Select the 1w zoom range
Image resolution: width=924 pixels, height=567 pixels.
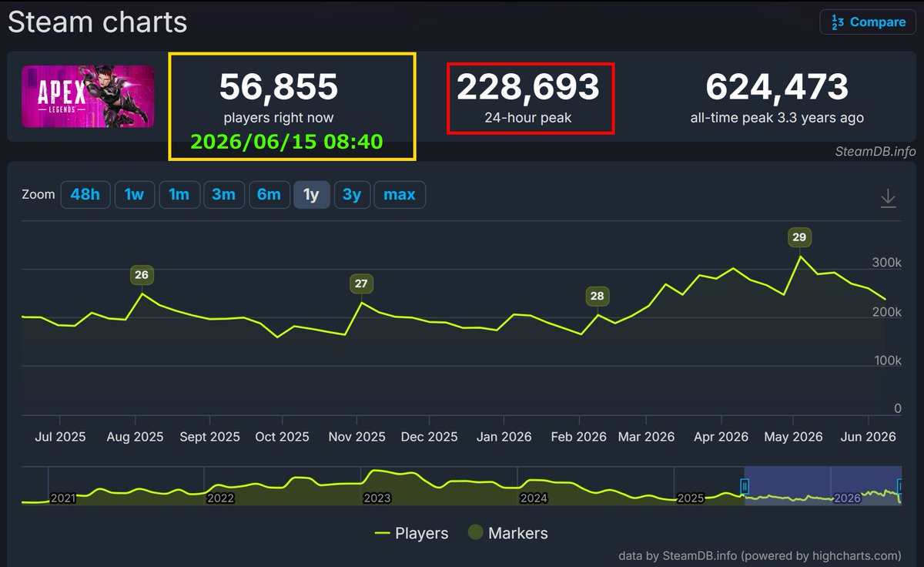(135, 195)
